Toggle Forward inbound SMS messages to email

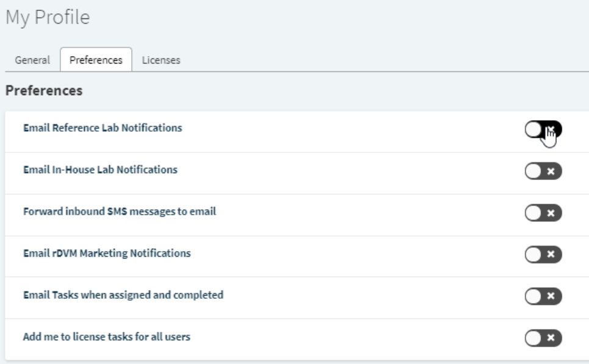[543, 213]
